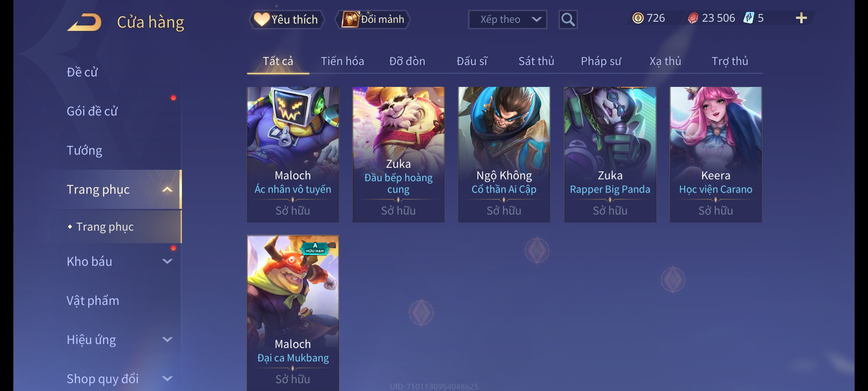Open the Tướng sidebar entry
The height and width of the screenshot is (391, 868).
tap(84, 150)
